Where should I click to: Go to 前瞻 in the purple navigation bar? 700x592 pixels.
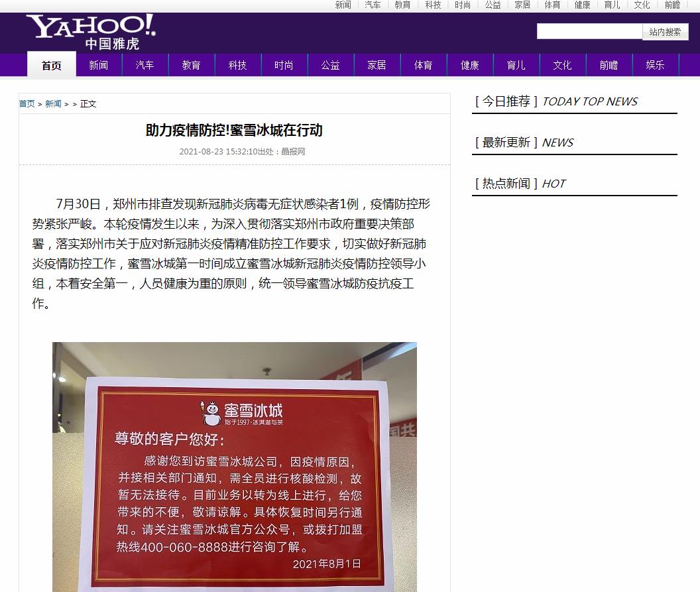pos(609,65)
